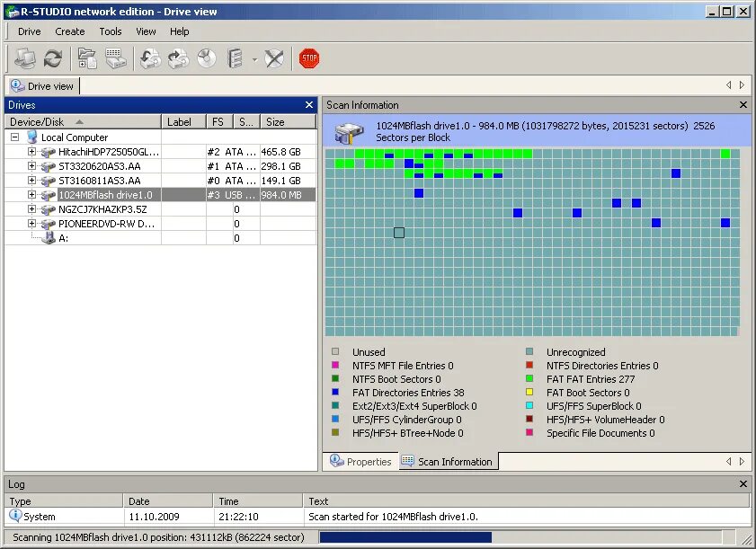Close the Scan Information panel
The height and width of the screenshot is (549, 756).
click(743, 104)
